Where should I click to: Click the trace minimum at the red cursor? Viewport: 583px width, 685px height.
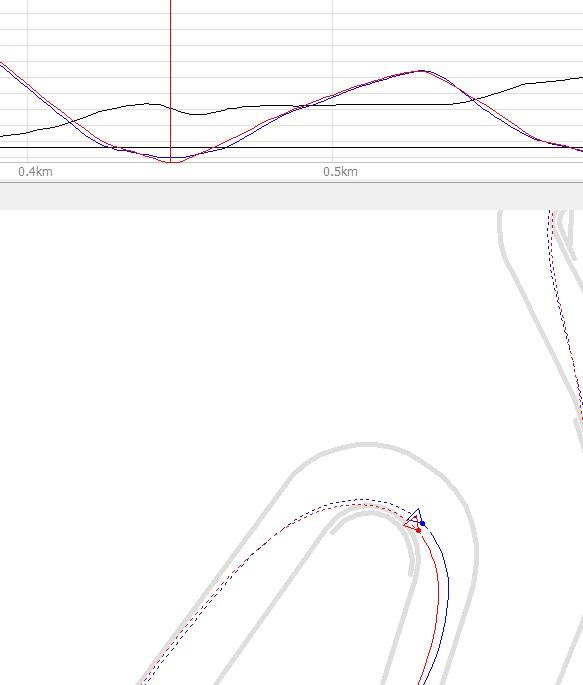pyautogui.click(x=173, y=162)
